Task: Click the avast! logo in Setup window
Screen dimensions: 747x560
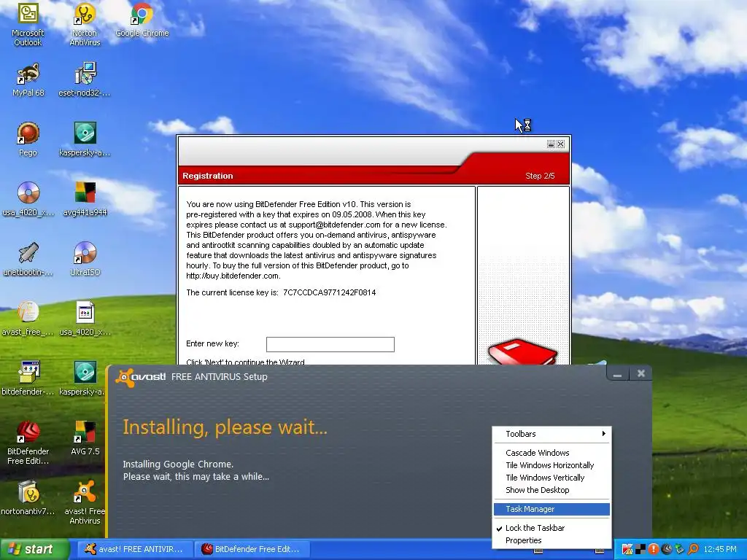Action: (141, 377)
